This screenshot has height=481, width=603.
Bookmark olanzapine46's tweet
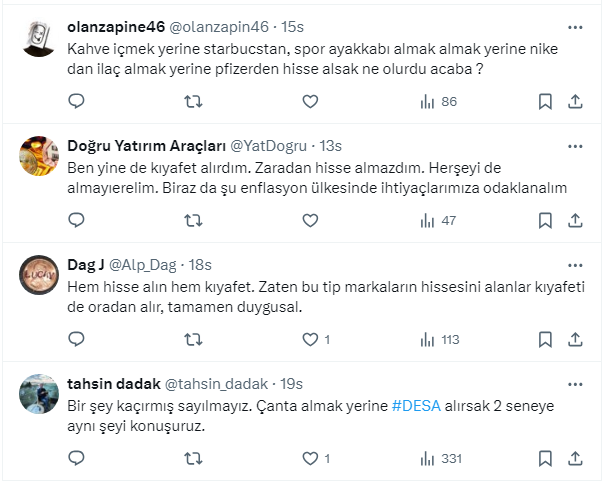point(545,101)
